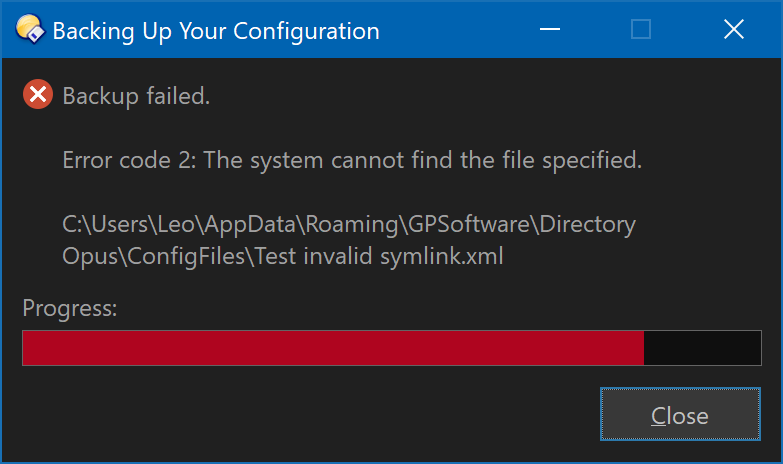
Task: Minimize the backup dialog window
Action: click(x=549, y=30)
